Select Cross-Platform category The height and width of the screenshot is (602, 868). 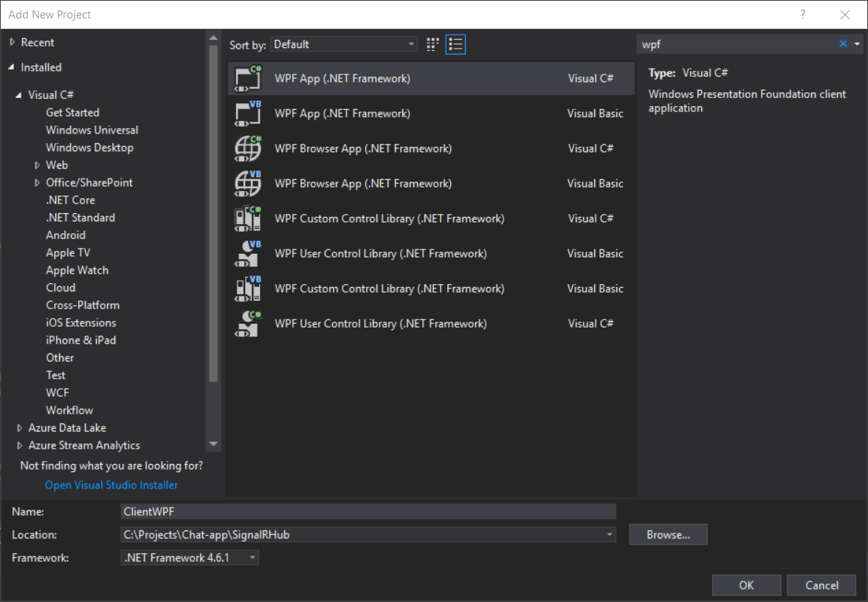(x=83, y=305)
